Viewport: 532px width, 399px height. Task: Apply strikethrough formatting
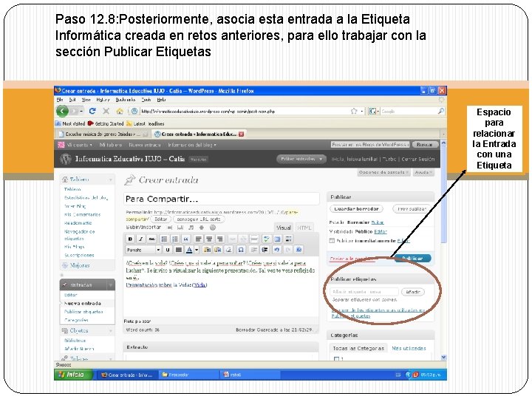[152, 239]
